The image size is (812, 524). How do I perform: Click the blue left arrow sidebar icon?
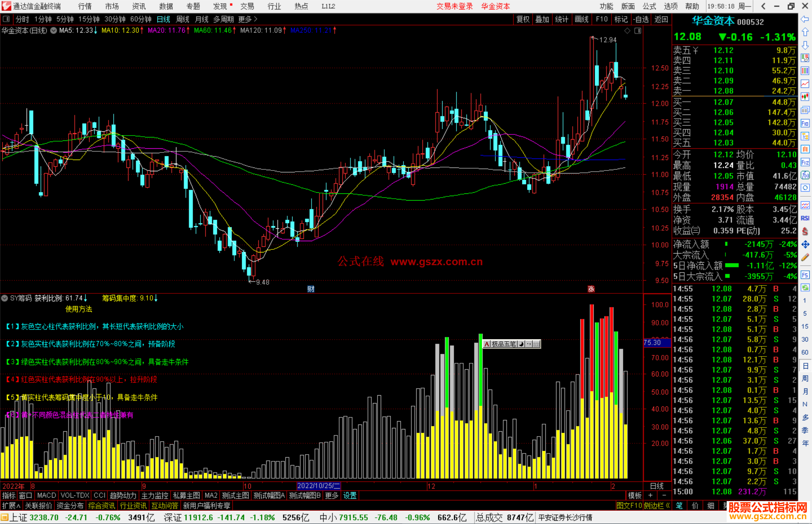(805, 19)
